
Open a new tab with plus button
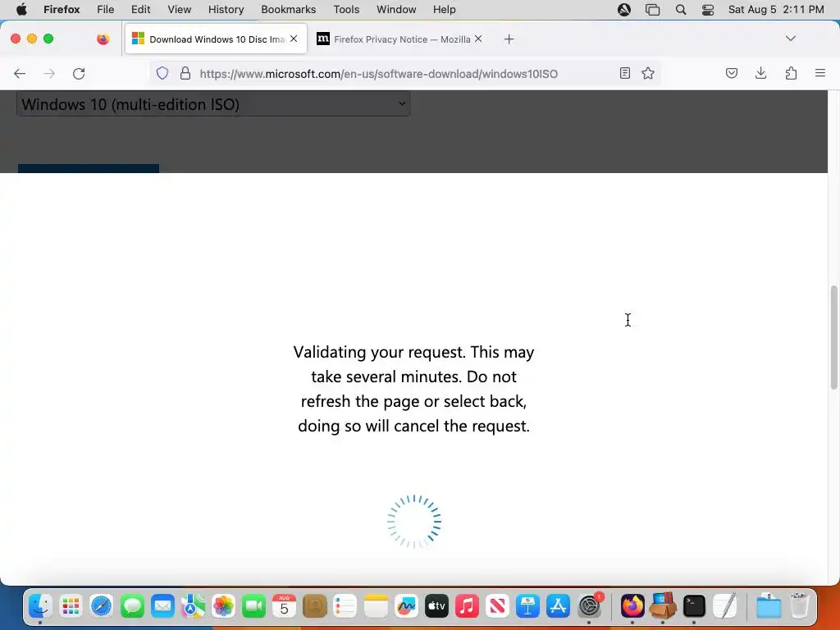(509, 39)
